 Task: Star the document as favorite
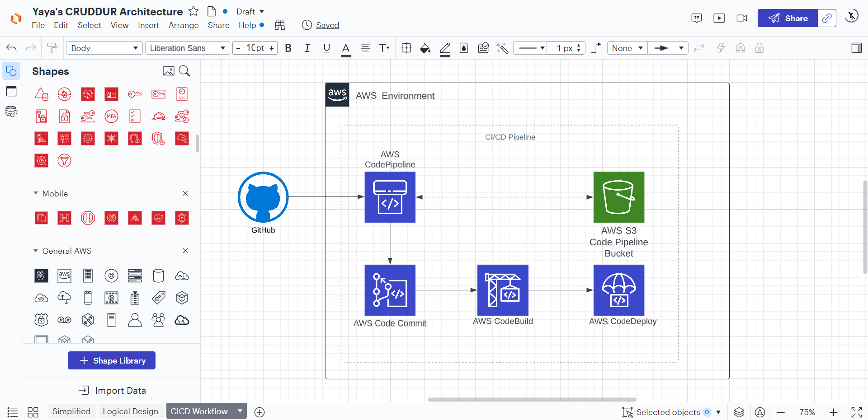click(x=193, y=11)
